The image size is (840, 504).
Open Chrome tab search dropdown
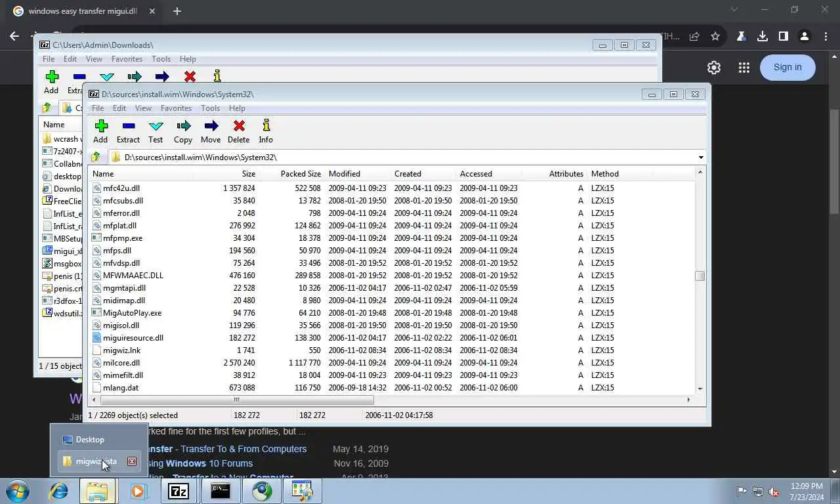pos(734,10)
